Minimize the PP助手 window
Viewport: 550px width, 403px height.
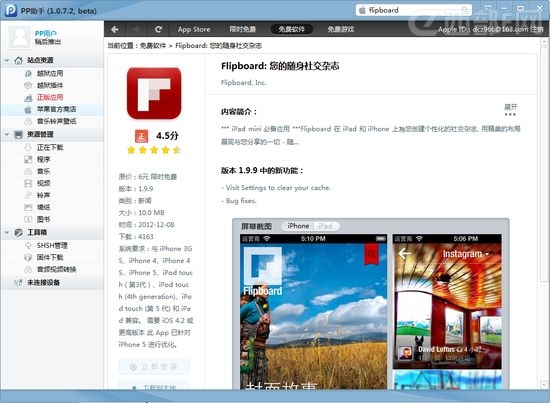point(504,8)
